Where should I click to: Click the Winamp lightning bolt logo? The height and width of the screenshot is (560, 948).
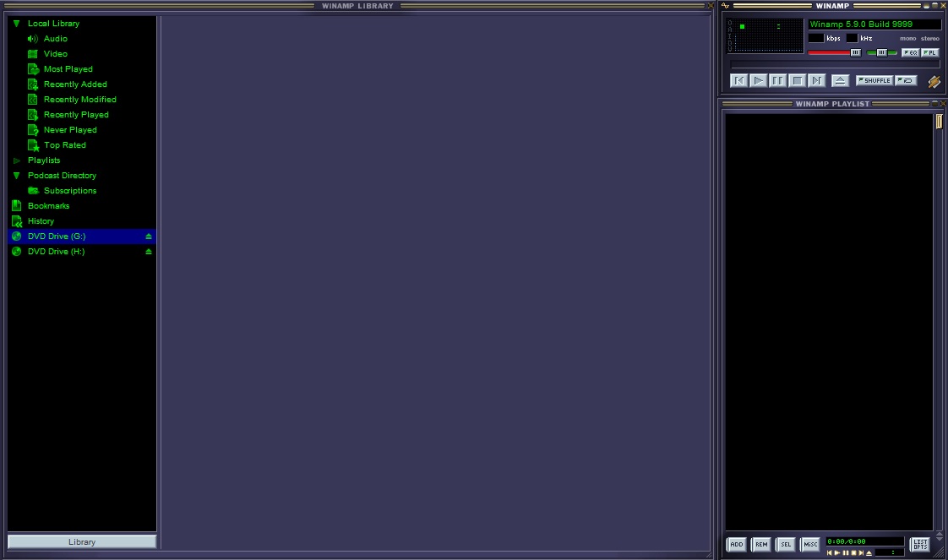tap(934, 81)
